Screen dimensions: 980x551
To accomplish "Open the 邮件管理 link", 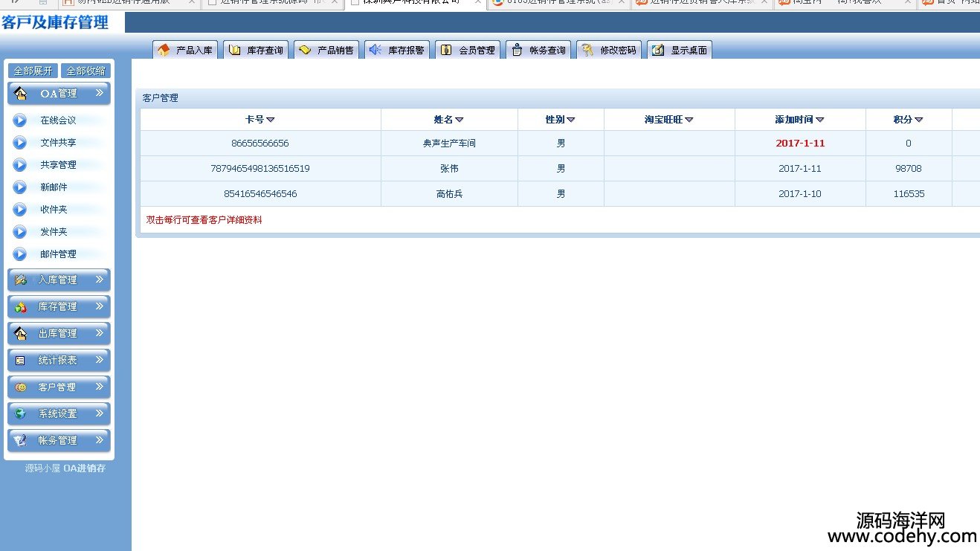I will (58, 254).
